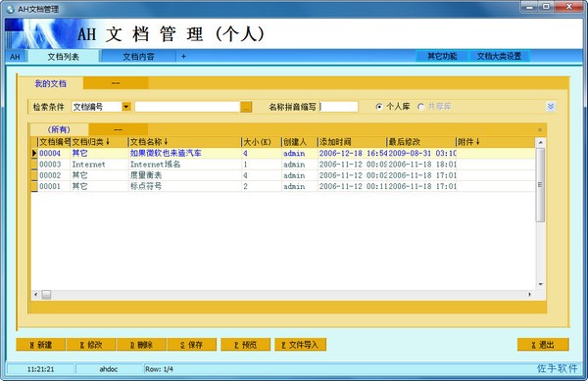Expand the search panel double-chevron
588x381 pixels.
[x=551, y=107]
